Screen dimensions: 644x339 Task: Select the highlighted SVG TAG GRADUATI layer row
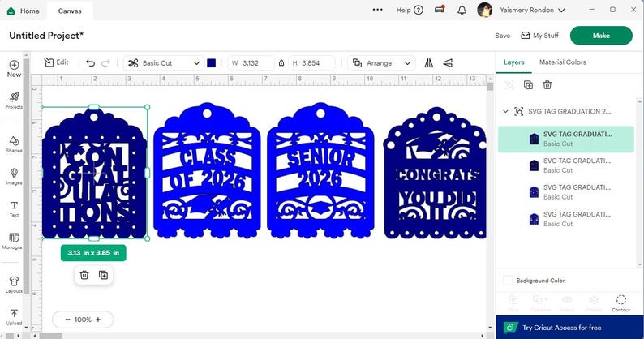point(566,139)
